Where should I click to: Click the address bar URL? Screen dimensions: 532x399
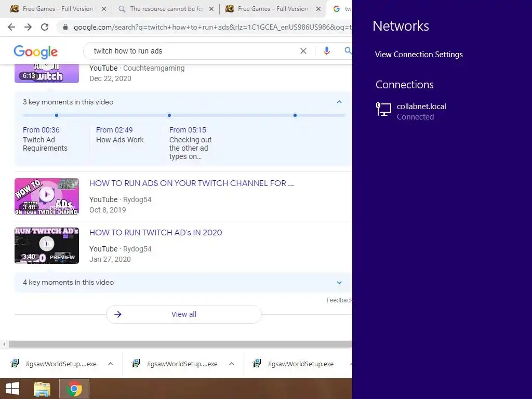pos(212,27)
